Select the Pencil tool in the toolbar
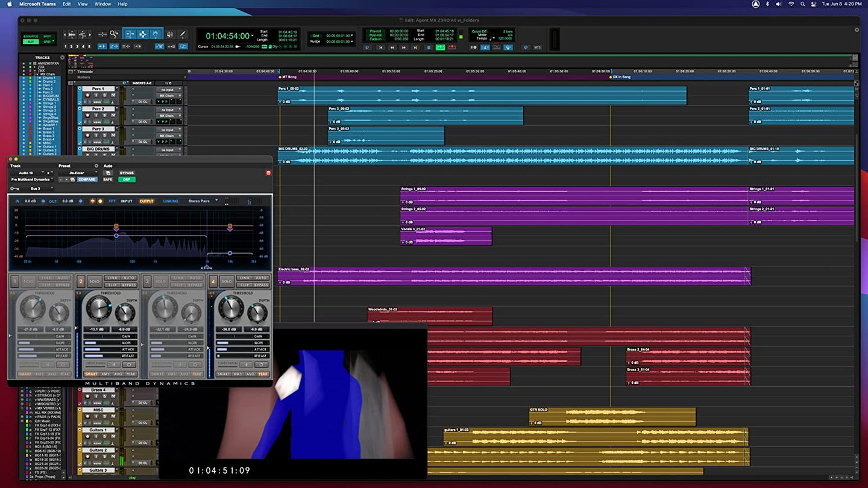The width and height of the screenshot is (868, 488). click(183, 35)
